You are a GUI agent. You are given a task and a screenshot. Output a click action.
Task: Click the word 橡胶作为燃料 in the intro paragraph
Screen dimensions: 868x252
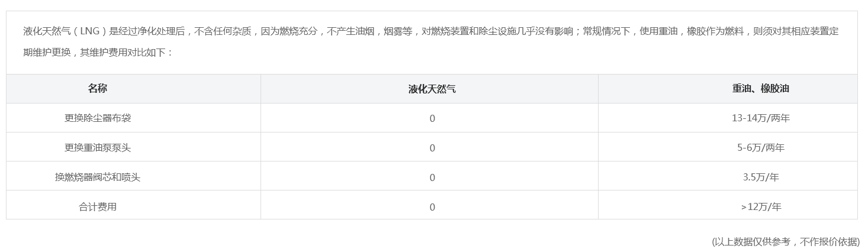pos(715,31)
